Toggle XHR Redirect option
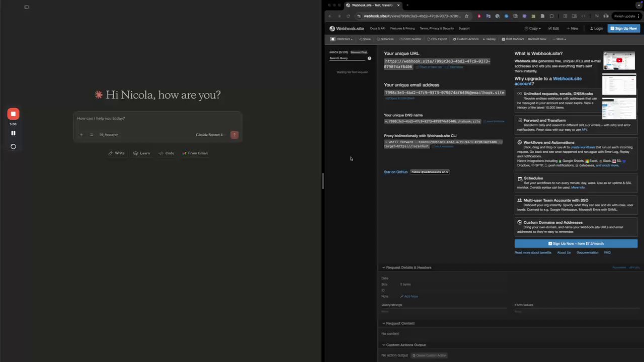Viewport: 644px width, 362px height. pos(512,39)
